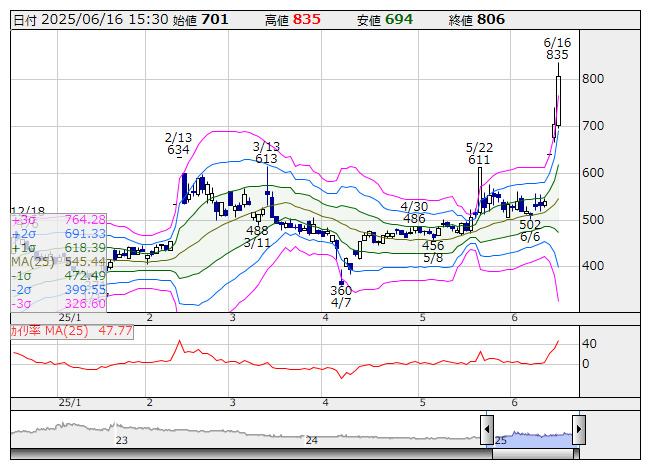Click the カイリ率 MA(25) 47.77 indicator label

pyautogui.click(x=72, y=332)
